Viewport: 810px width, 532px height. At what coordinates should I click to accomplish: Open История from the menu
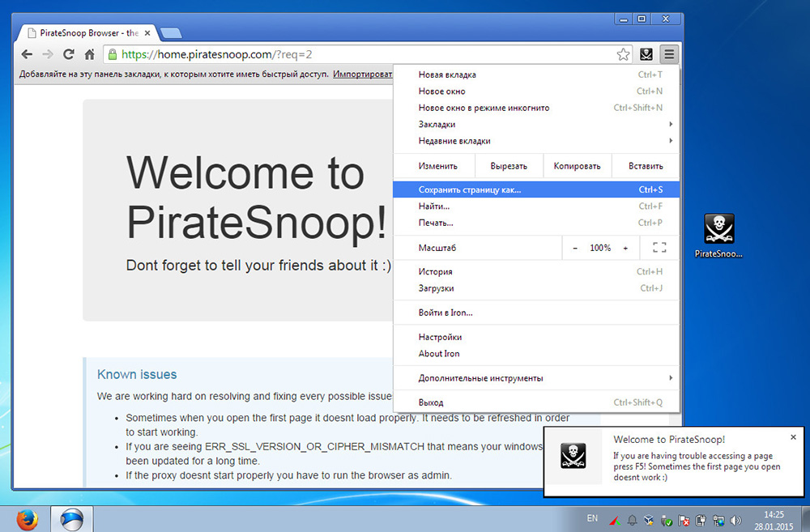click(x=536, y=271)
